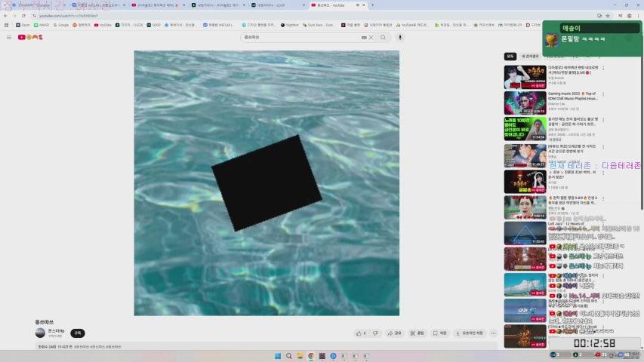Open the Duck Race bookmark

click(319, 25)
